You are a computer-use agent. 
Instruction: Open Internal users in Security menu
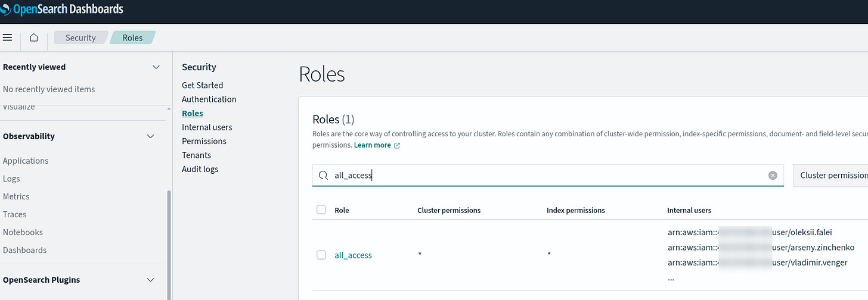point(207,127)
